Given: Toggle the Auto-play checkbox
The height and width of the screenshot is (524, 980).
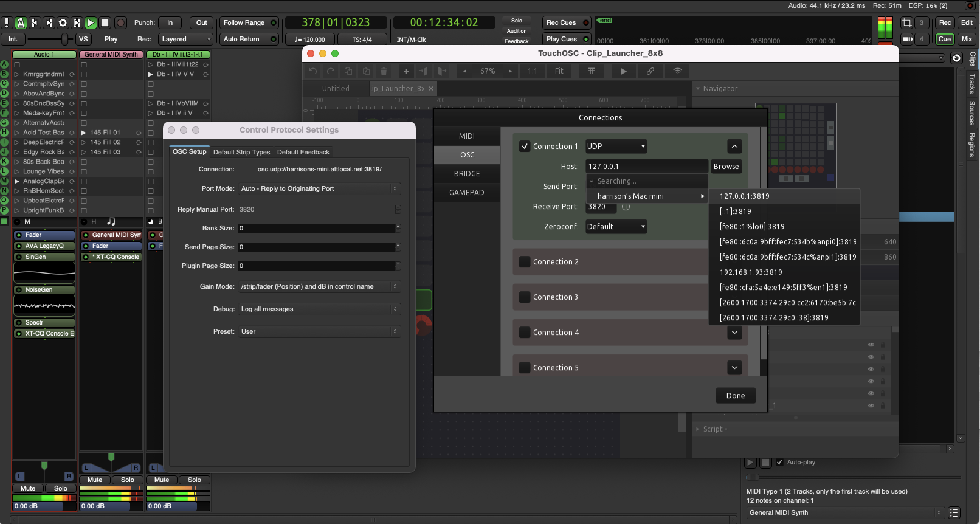Looking at the screenshot, I should coord(779,462).
